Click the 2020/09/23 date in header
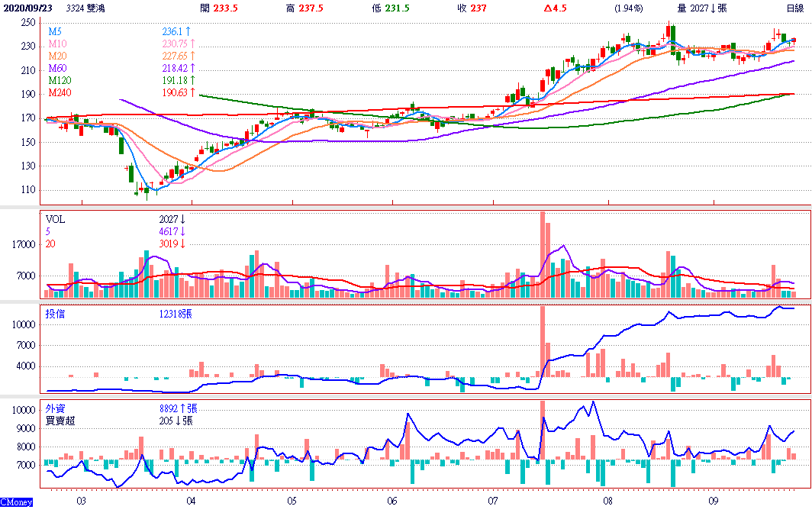This screenshot has height=516, width=812. pyautogui.click(x=26, y=8)
